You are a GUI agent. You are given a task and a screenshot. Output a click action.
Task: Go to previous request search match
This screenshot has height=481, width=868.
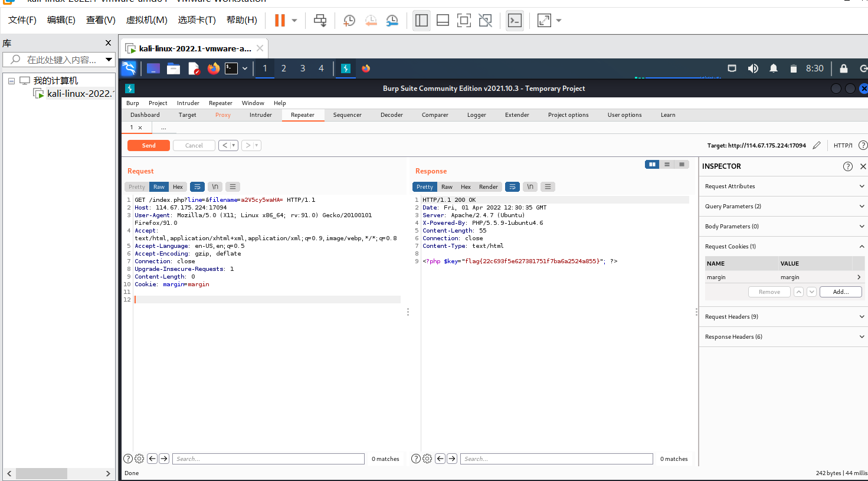pyautogui.click(x=152, y=459)
